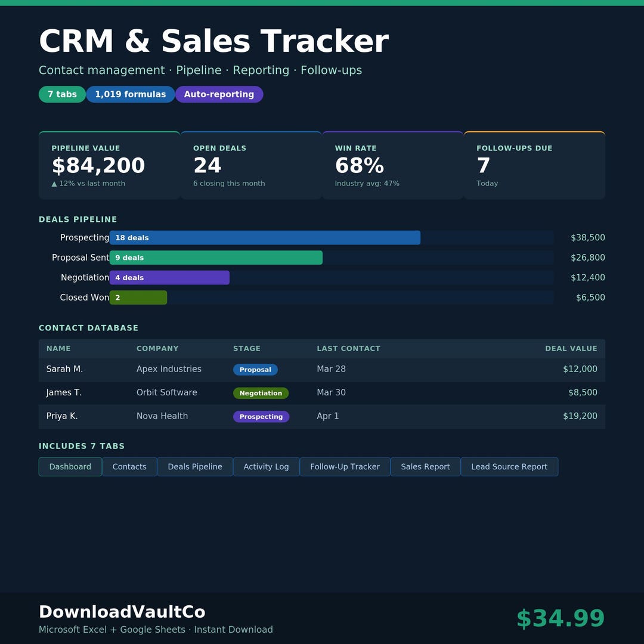Click the Industry avg: 47% text

coord(367,184)
